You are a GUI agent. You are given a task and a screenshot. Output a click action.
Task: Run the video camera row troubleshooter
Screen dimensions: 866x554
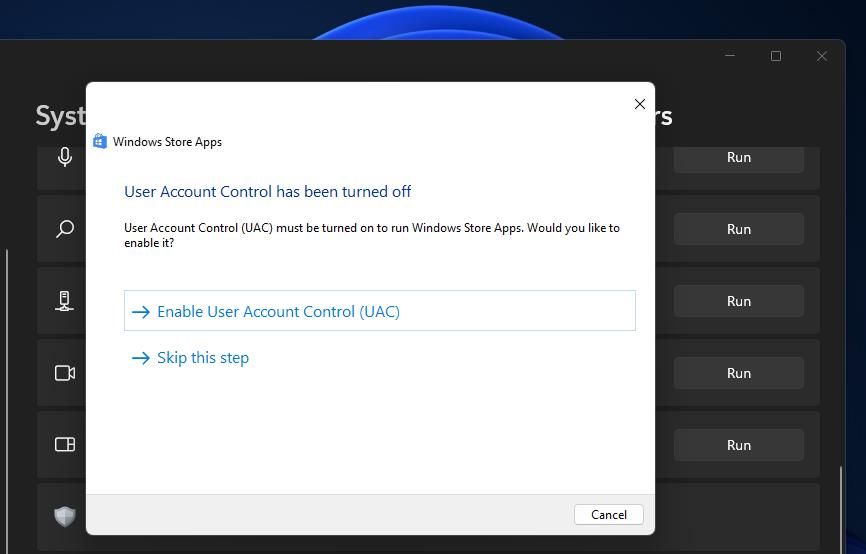pyautogui.click(x=738, y=373)
